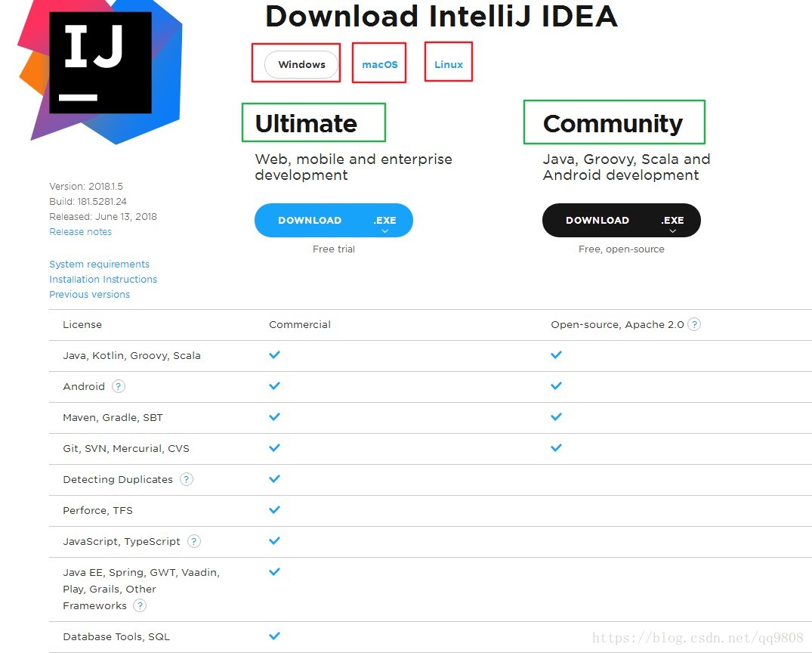812x653 pixels.
Task: Click the Apache 2.0 license help icon
Action: click(694, 324)
